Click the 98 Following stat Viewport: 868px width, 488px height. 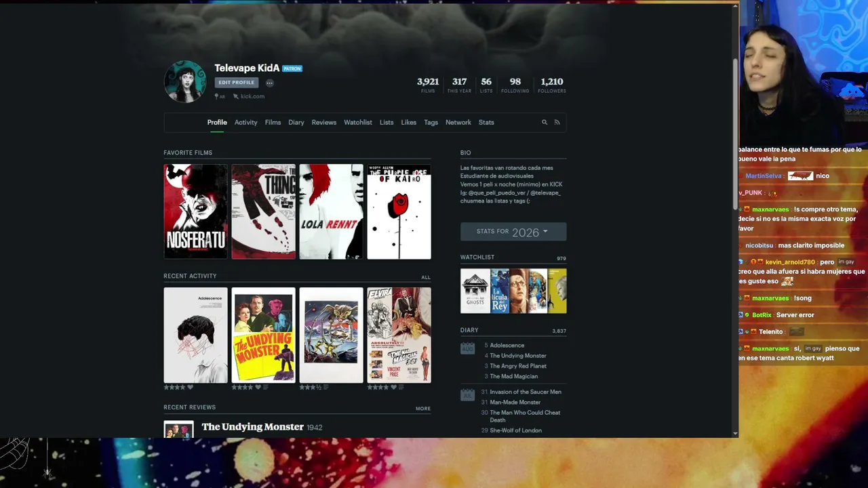point(515,85)
